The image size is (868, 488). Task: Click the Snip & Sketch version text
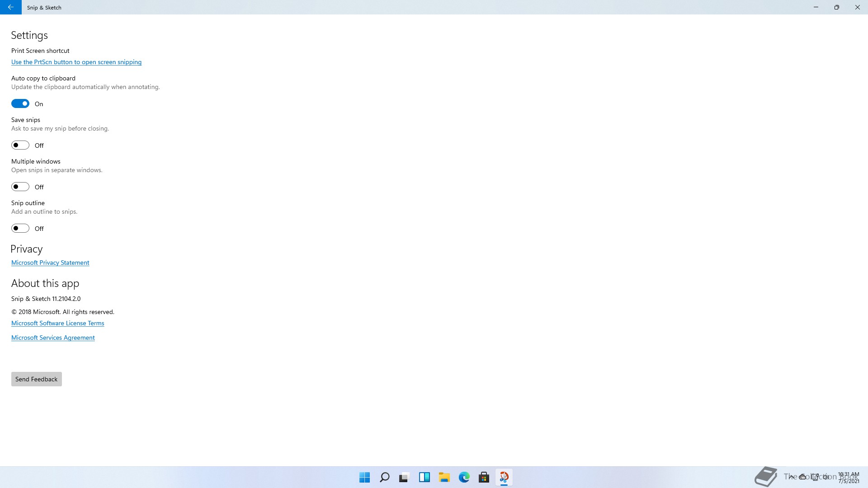pos(46,299)
